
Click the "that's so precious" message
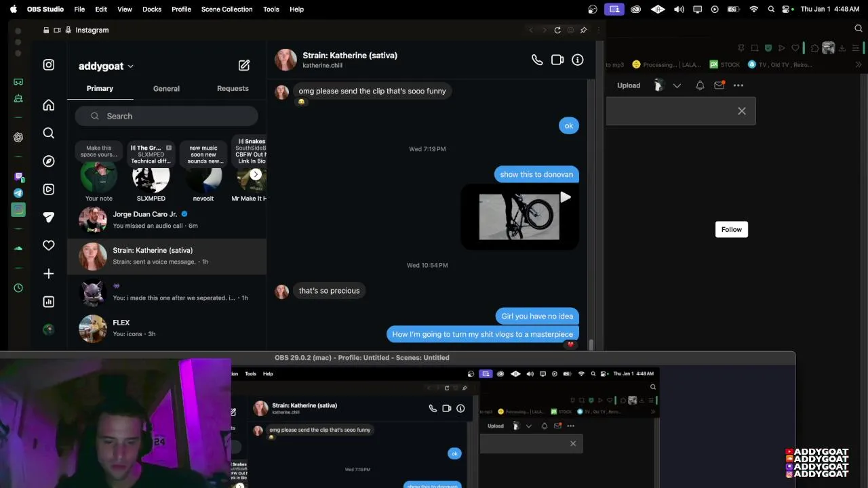[x=330, y=291]
